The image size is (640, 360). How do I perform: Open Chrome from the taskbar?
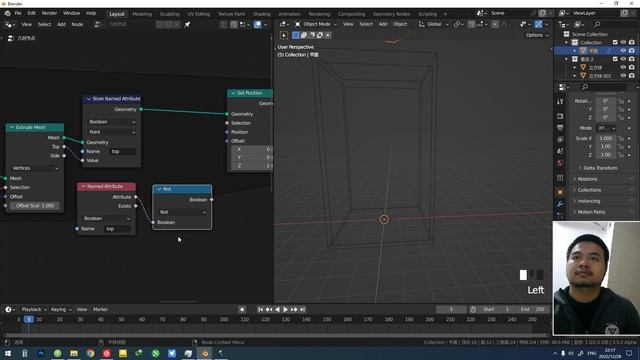[x=90, y=353]
